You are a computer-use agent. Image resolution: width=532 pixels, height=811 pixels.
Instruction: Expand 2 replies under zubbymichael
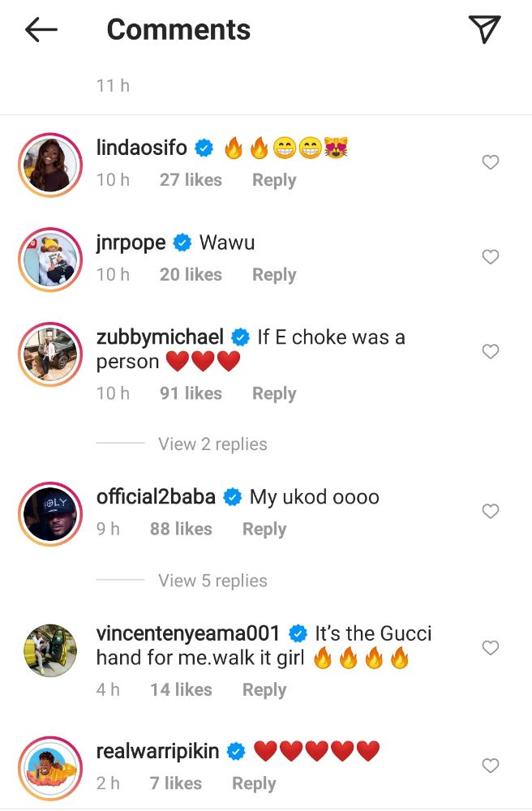point(212,444)
